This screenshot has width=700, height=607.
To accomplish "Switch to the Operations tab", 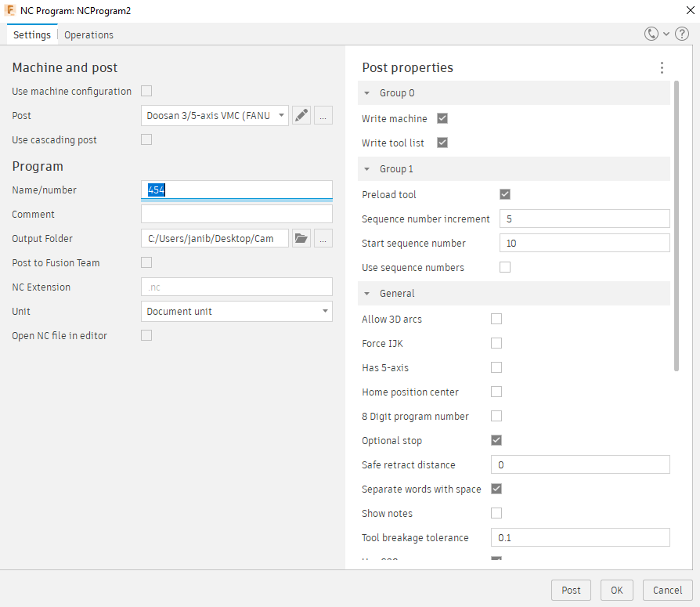I will 88,35.
